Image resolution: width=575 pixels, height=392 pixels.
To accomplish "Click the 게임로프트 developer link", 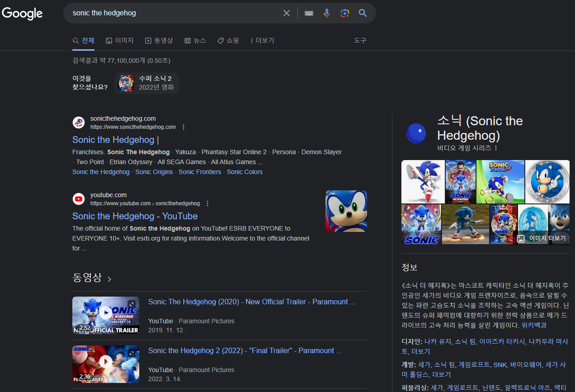I will [x=474, y=364].
